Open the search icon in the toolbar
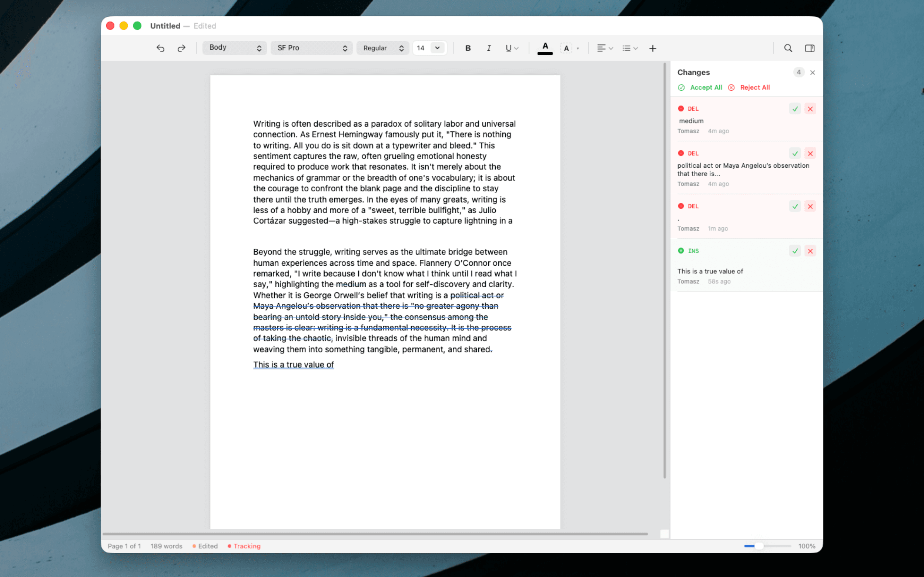The height and width of the screenshot is (577, 924). (788, 48)
